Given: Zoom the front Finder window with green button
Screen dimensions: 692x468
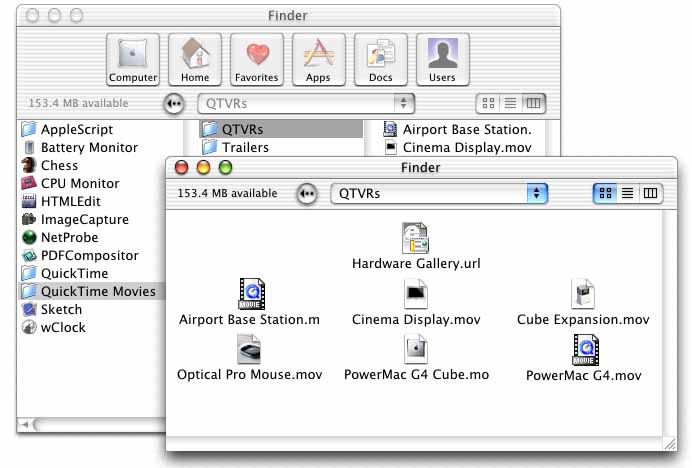Looking at the screenshot, I should pos(226,168).
